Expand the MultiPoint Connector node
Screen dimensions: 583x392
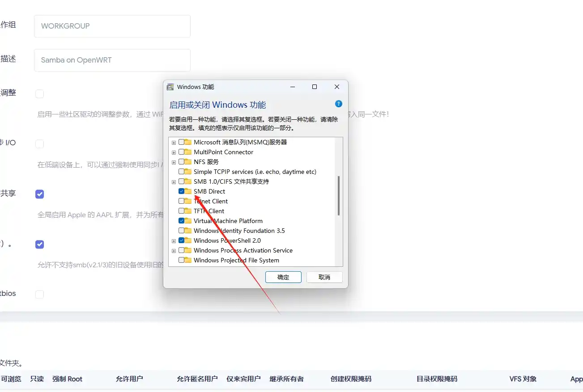point(174,152)
